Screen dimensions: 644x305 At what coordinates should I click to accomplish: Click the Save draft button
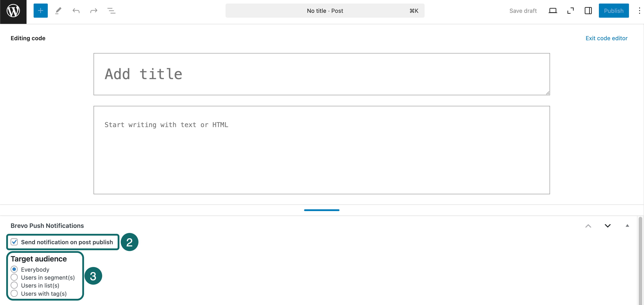(x=523, y=11)
